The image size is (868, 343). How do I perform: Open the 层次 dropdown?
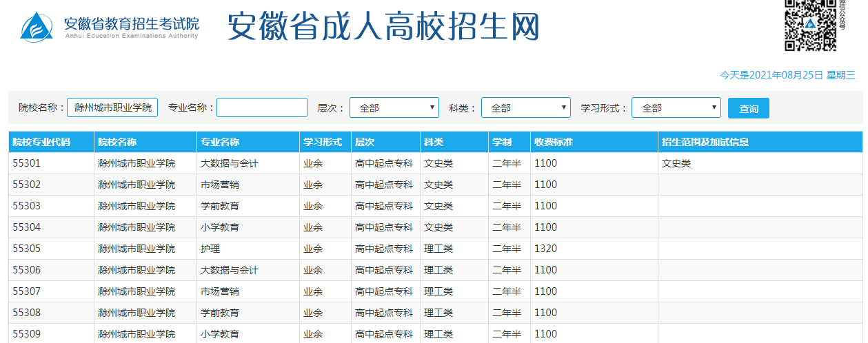(394, 108)
